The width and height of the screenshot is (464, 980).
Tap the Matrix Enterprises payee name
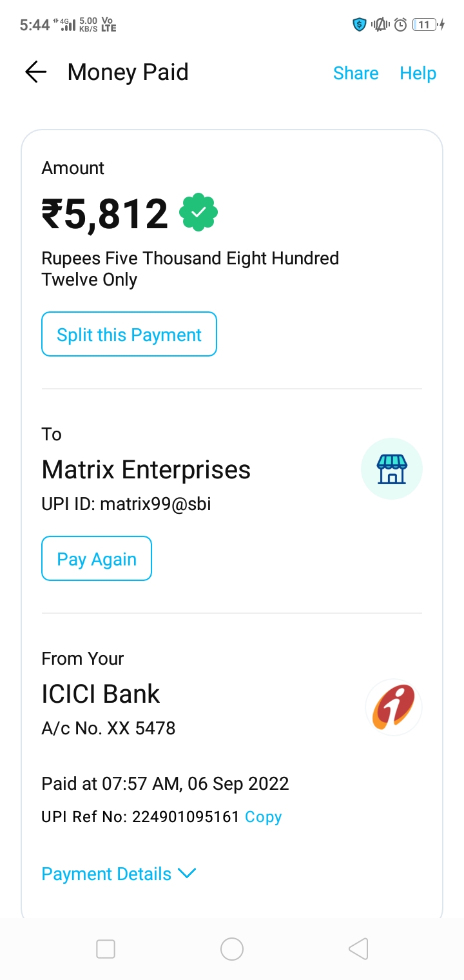pyautogui.click(x=146, y=469)
